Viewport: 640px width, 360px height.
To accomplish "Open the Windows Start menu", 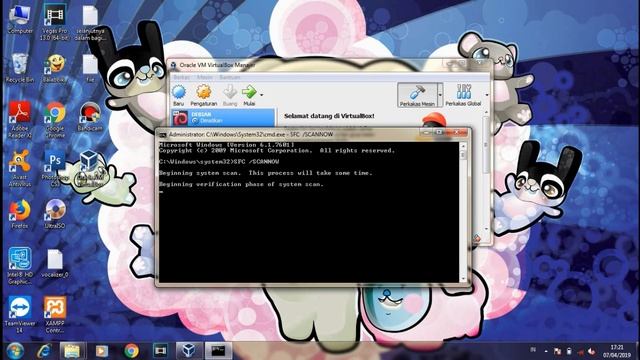I will tap(15, 351).
